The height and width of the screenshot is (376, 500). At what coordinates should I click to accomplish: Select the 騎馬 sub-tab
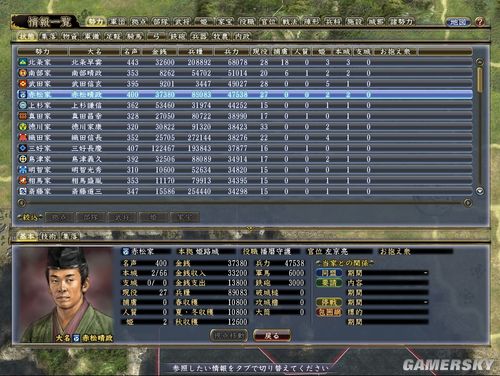[x=134, y=36]
